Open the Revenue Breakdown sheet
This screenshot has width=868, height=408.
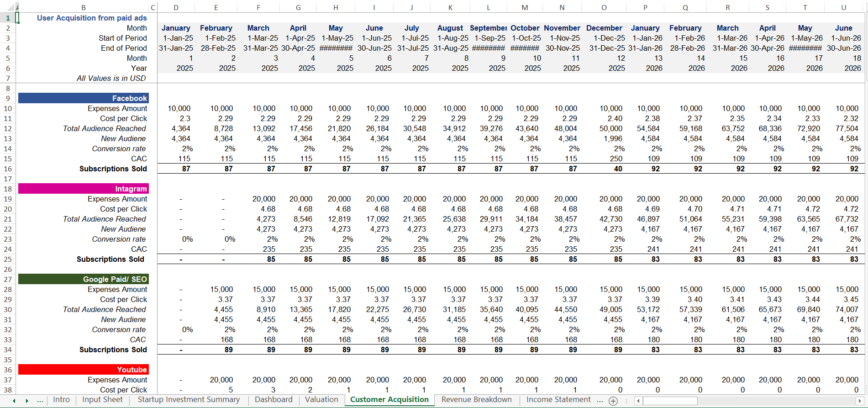tap(476, 400)
